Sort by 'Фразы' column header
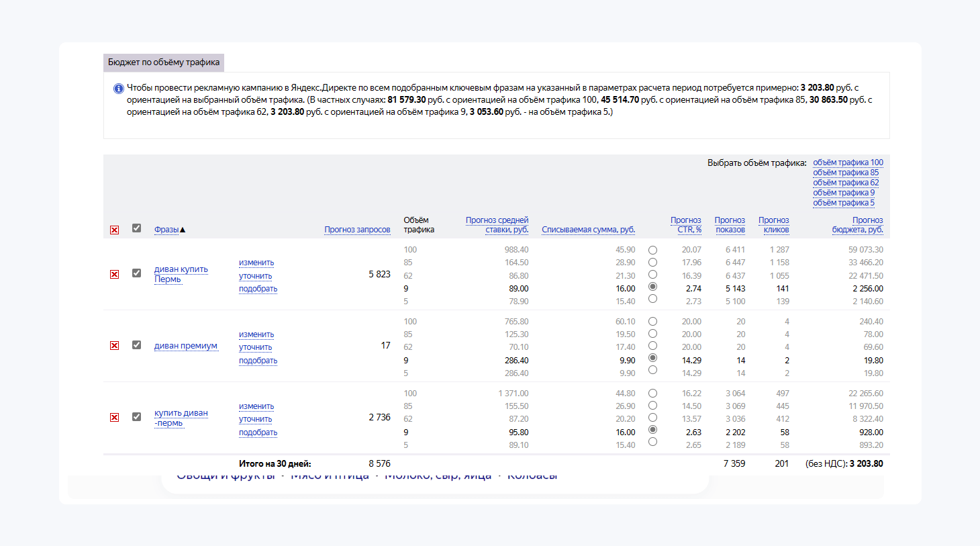 click(x=166, y=230)
